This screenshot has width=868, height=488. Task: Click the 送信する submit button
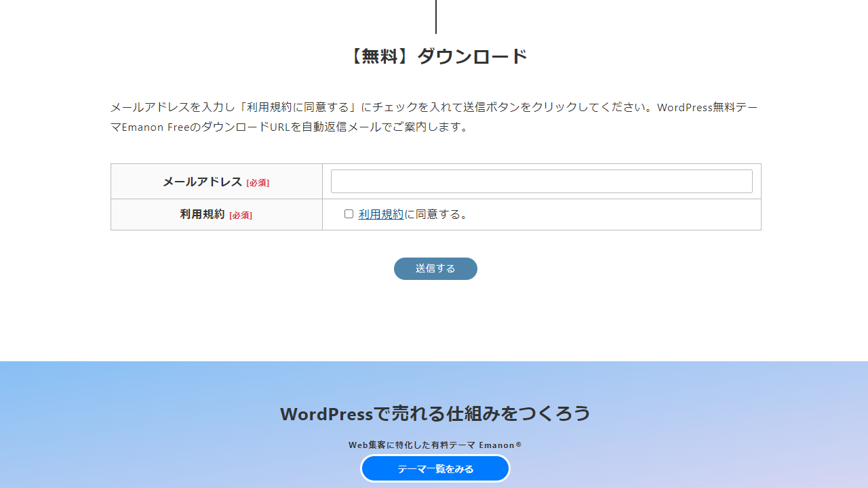[435, 268]
